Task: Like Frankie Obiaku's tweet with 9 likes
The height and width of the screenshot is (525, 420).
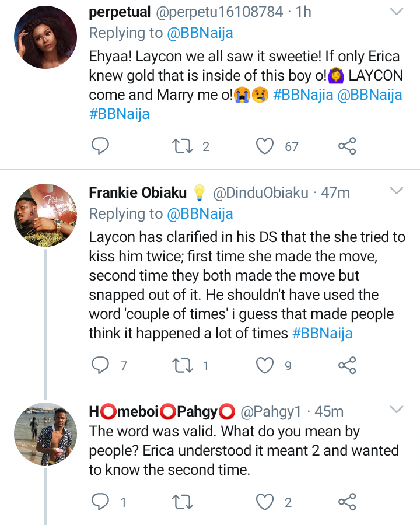Action: (x=265, y=365)
